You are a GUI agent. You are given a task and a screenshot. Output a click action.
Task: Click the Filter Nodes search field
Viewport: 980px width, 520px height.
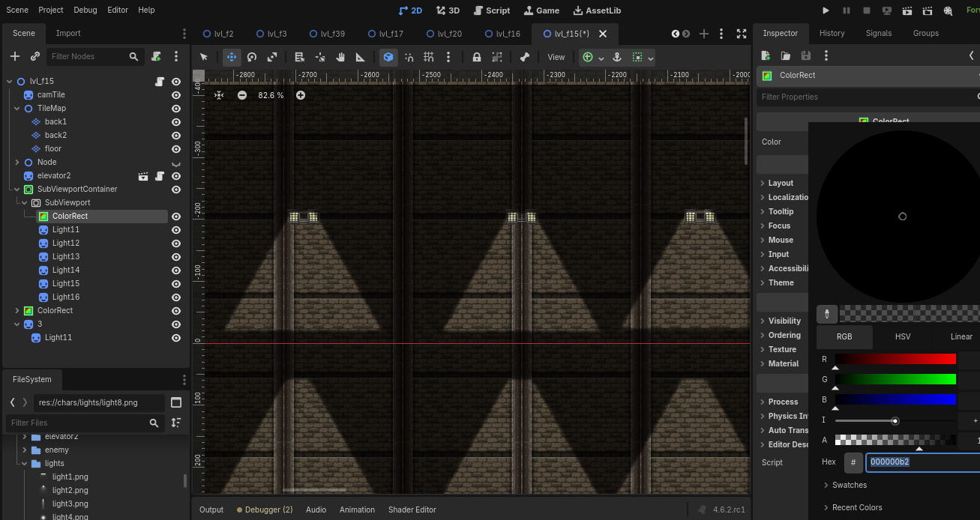pyautogui.click(x=87, y=56)
